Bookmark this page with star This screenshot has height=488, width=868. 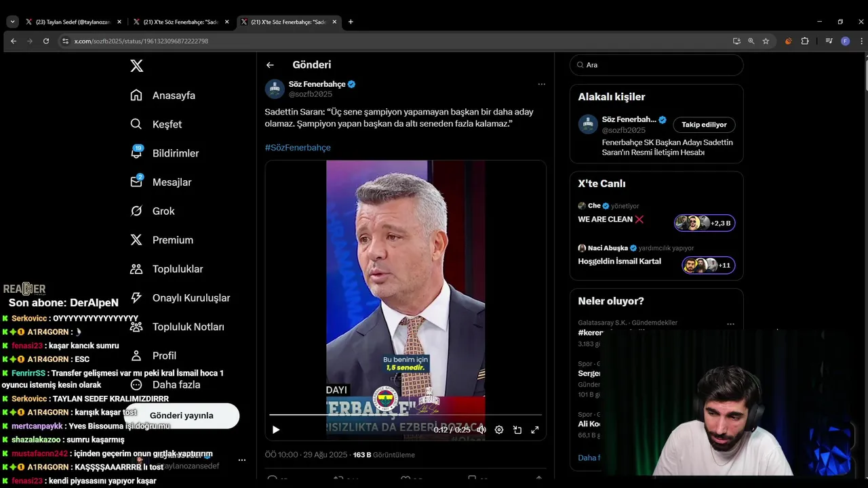coord(766,41)
